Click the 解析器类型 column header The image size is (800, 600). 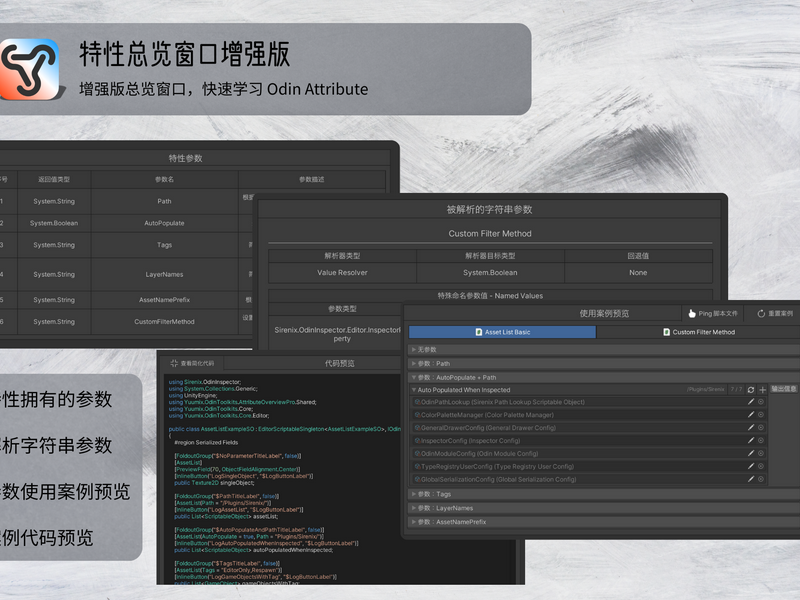[x=342, y=256]
